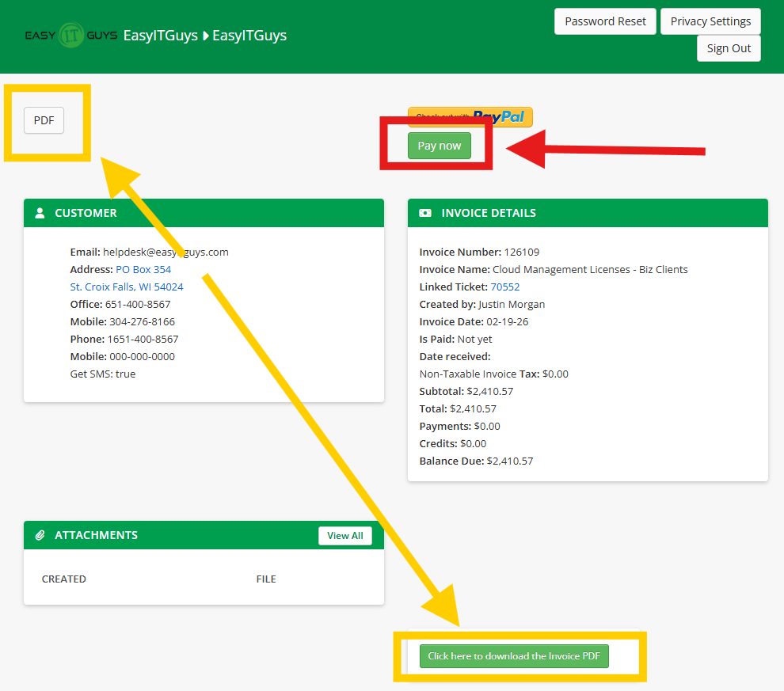This screenshot has height=691, width=784.
Task: Click the EasyITGuys logo
Action: point(70,36)
